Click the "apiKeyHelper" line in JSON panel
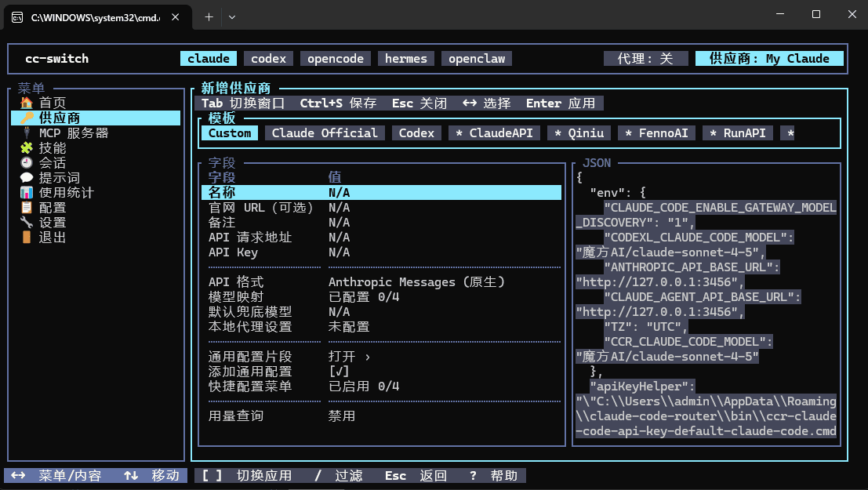This screenshot has height=490, width=868. (x=643, y=387)
